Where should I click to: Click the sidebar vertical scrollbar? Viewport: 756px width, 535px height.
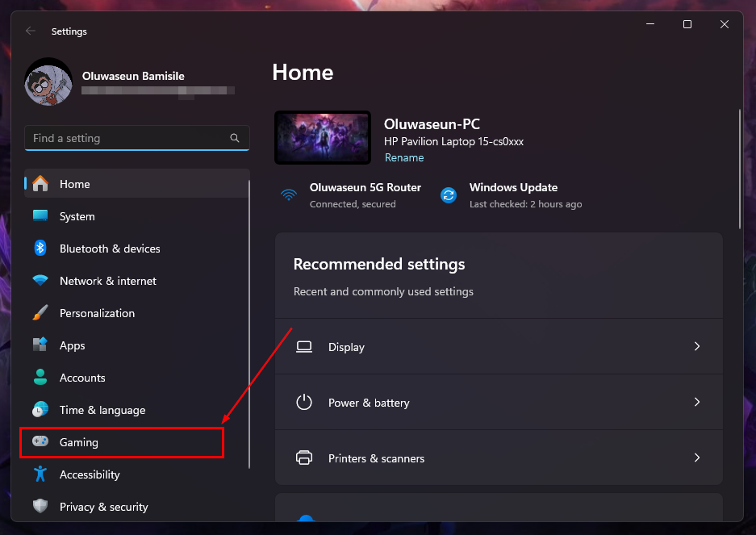pyautogui.click(x=249, y=324)
